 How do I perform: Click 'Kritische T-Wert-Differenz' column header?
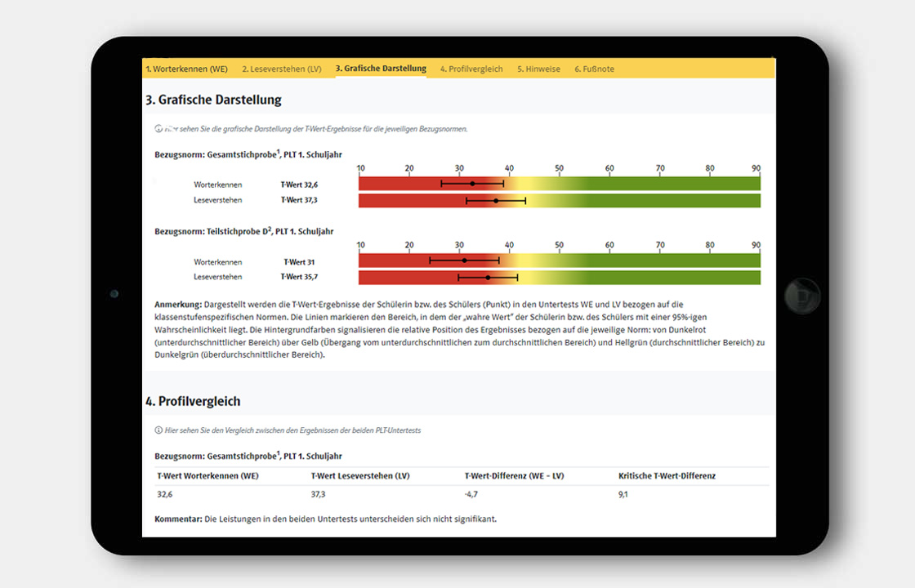point(667,475)
